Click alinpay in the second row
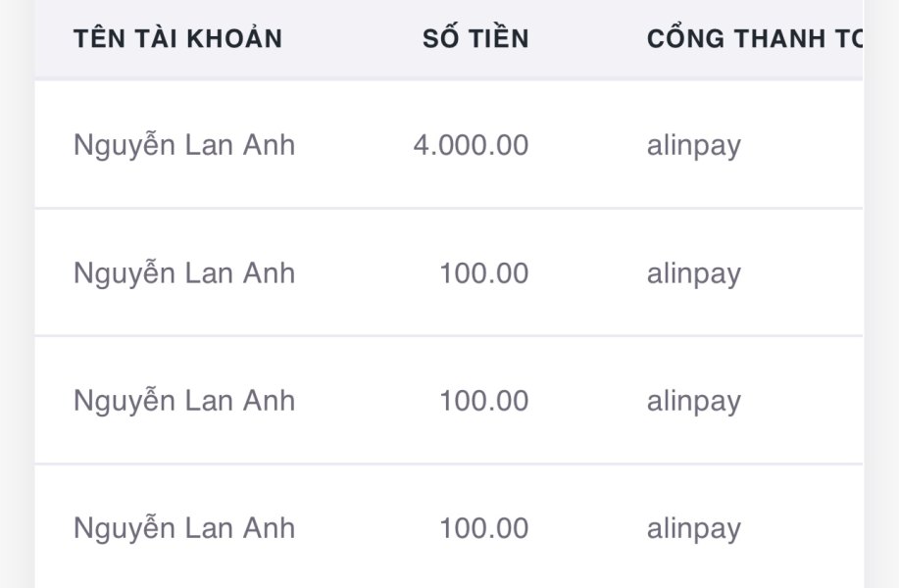The width and height of the screenshot is (899, 588). (694, 274)
